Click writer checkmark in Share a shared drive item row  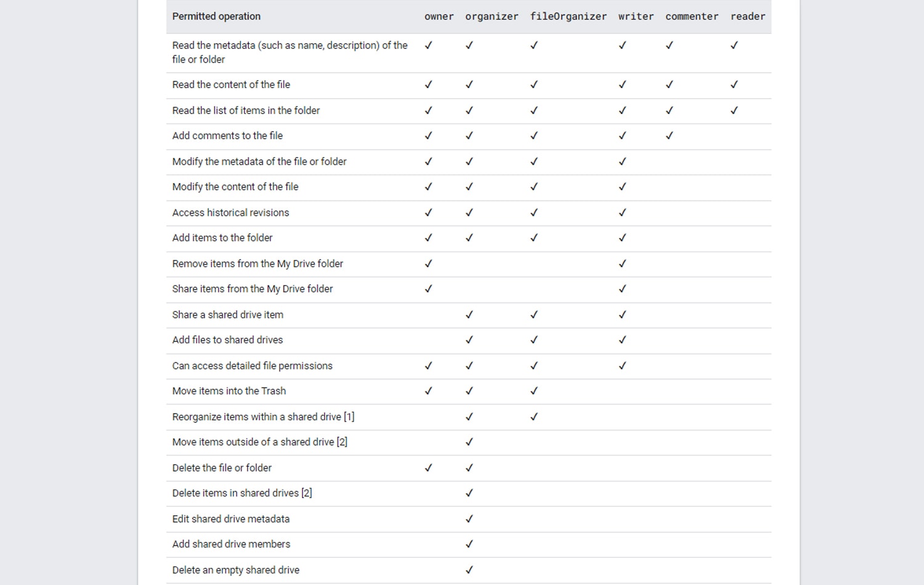(x=622, y=314)
